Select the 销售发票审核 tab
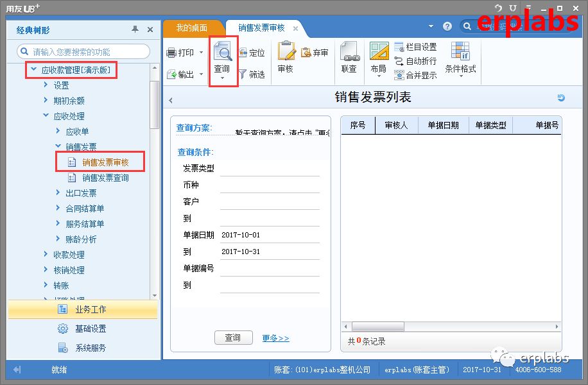Screen dimensions: 588x385 click(261, 28)
